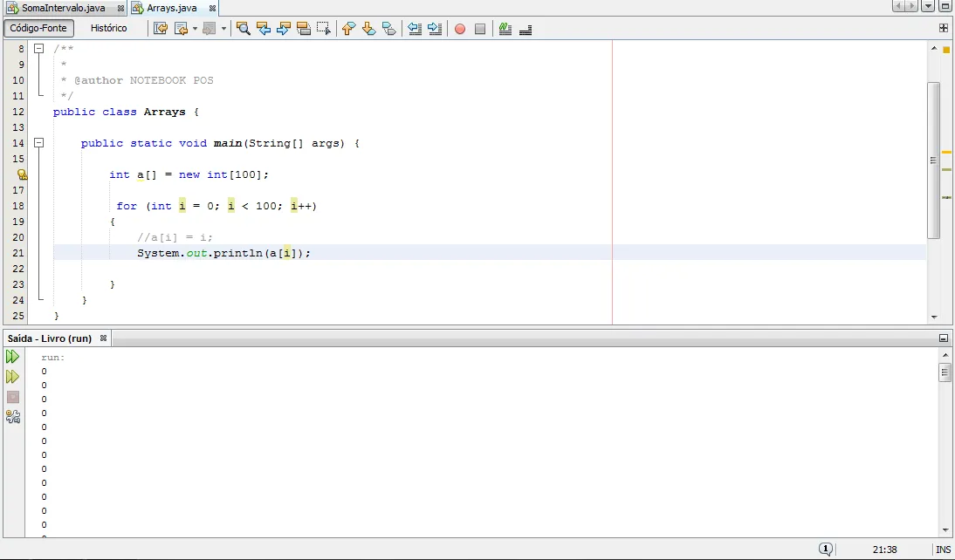Image resolution: width=955 pixels, height=560 pixels.
Task: Click the Código-Fonte button
Action: point(38,28)
